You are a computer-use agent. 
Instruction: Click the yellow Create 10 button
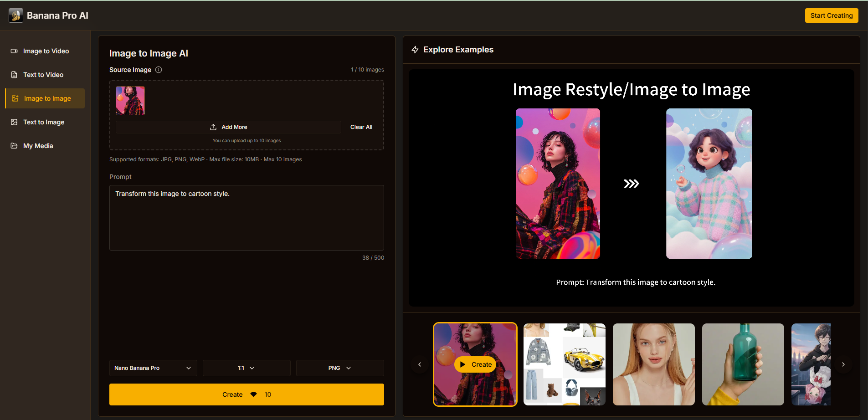point(247,394)
